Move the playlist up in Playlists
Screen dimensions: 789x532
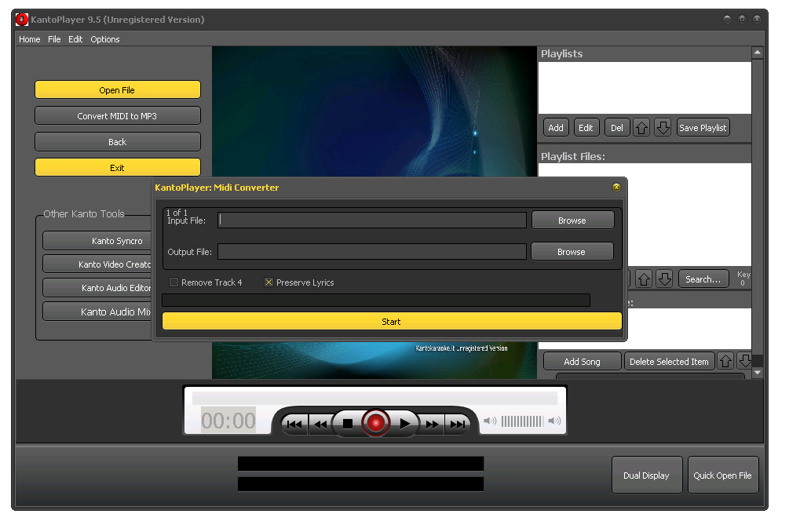(641, 128)
